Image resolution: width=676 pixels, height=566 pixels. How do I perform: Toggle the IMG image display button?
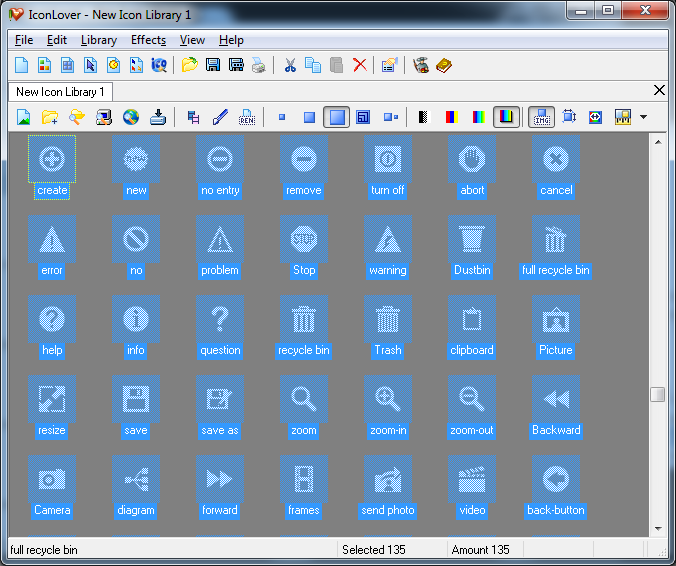pos(541,117)
